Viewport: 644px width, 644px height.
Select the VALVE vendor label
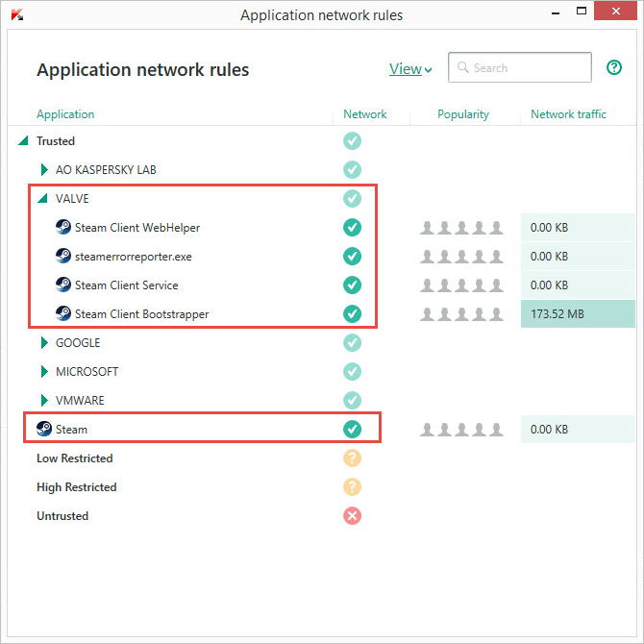[72, 198]
